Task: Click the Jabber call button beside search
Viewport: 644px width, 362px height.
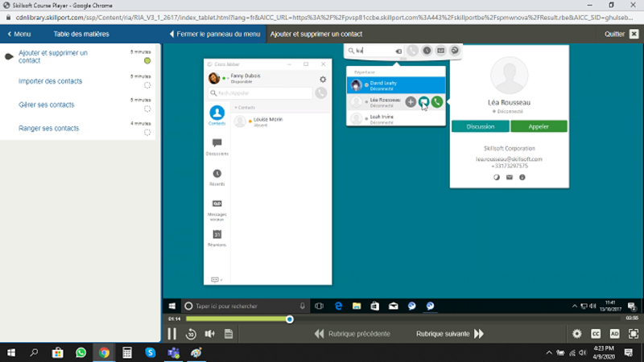Action: [320, 93]
